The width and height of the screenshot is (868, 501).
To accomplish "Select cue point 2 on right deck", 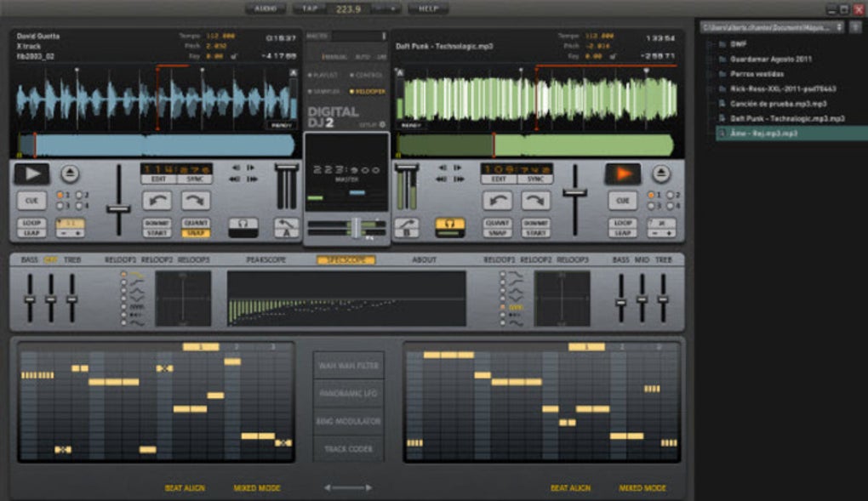I will coord(671,195).
